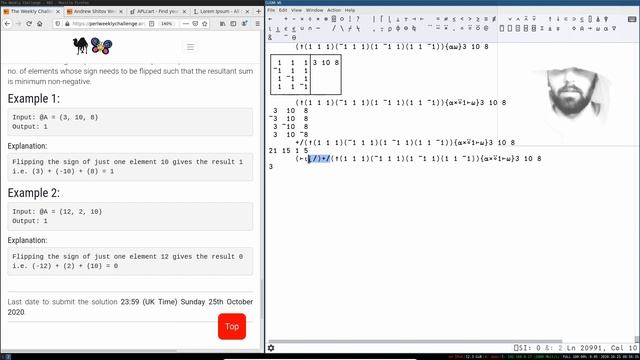Switch to the APLcart browser tab
Viewport: 640px width, 360px height.
tap(157, 11)
